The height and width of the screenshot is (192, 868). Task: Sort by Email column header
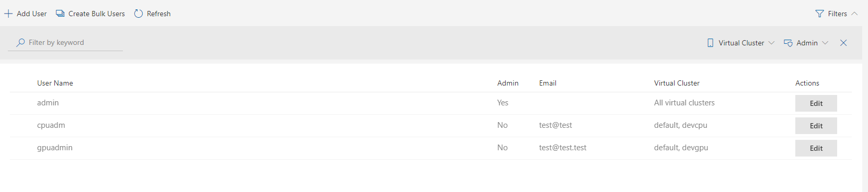coord(547,83)
